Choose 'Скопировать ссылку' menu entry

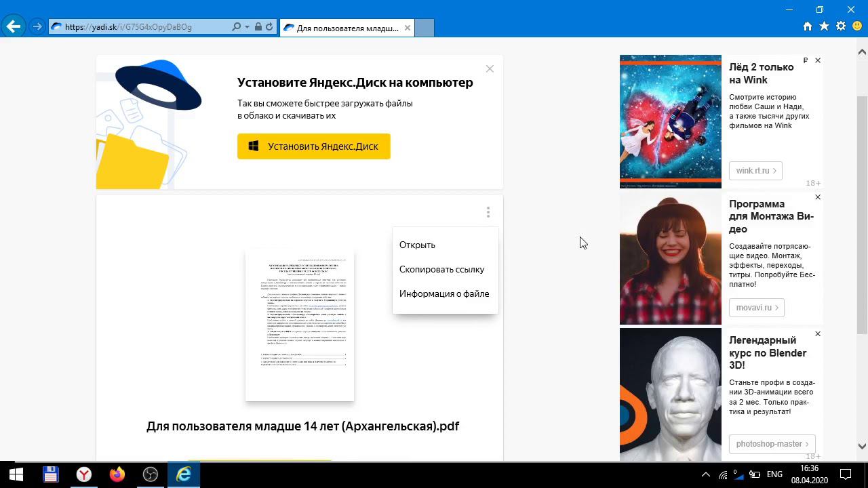(x=441, y=269)
